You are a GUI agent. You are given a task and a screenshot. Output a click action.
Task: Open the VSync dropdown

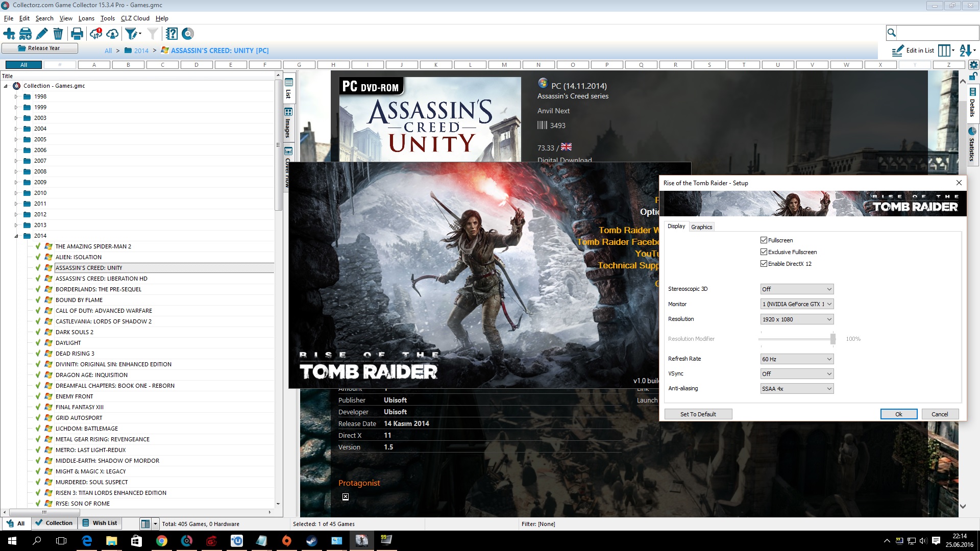point(797,374)
